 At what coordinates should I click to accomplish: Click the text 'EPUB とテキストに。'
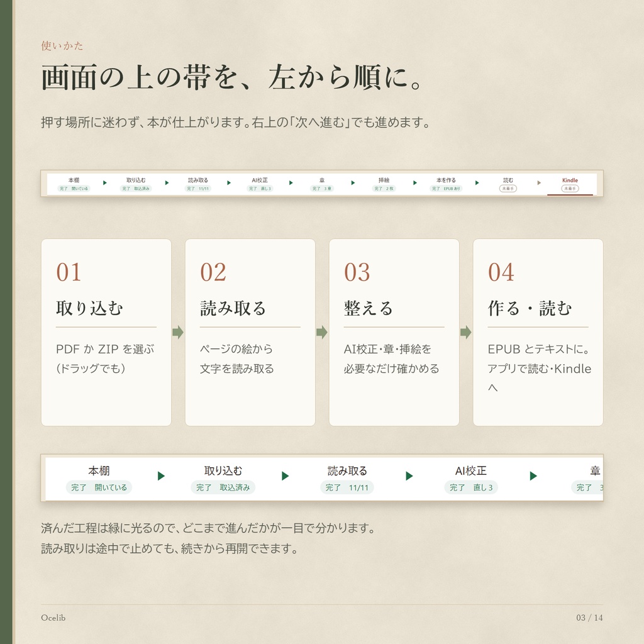539,349
